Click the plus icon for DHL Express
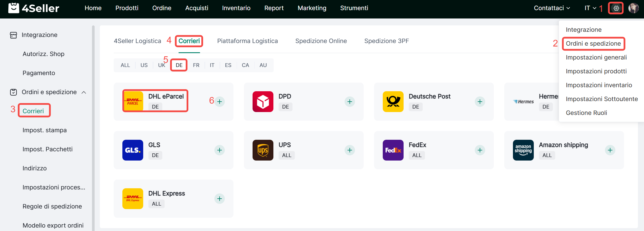The width and height of the screenshot is (644, 231). pos(220,199)
